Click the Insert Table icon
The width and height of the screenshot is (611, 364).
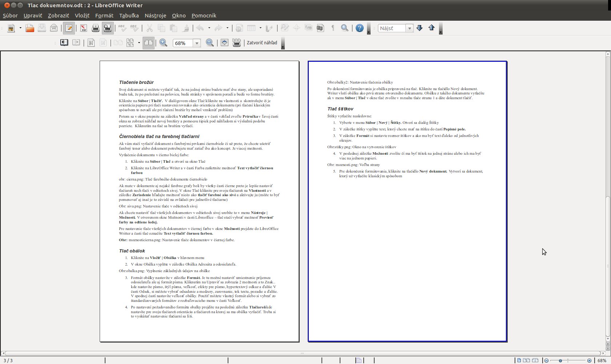[251, 28]
